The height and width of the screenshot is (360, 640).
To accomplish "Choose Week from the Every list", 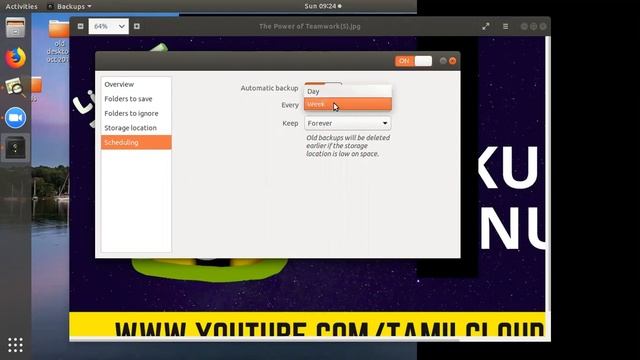I will (x=348, y=104).
